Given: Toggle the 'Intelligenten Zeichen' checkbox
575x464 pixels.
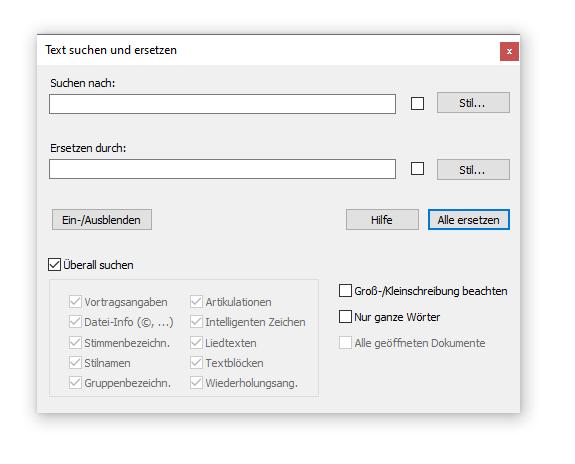Looking at the screenshot, I should tap(196, 322).
